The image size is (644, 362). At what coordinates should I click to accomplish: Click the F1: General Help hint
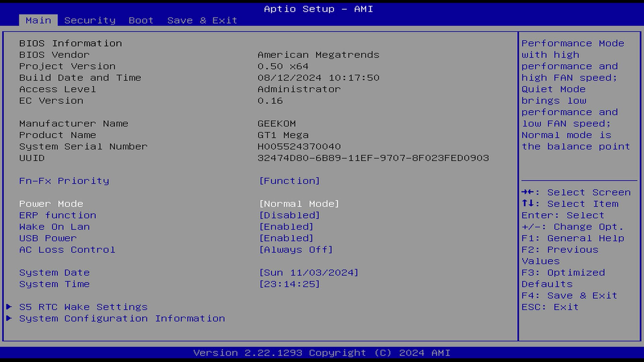573,238
